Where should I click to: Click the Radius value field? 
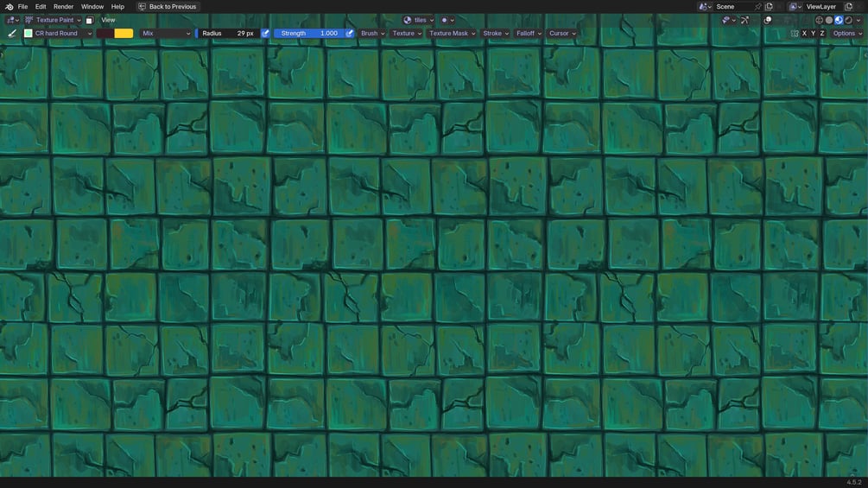[227, 33]
